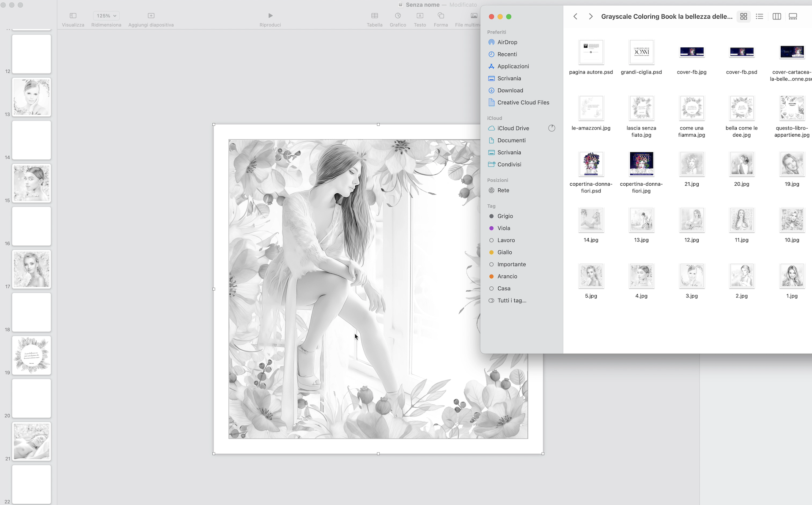This screenshot has height=505, width=812.
Task: Select the file 13.jpg in Finder
Action: tap(641, 220)
